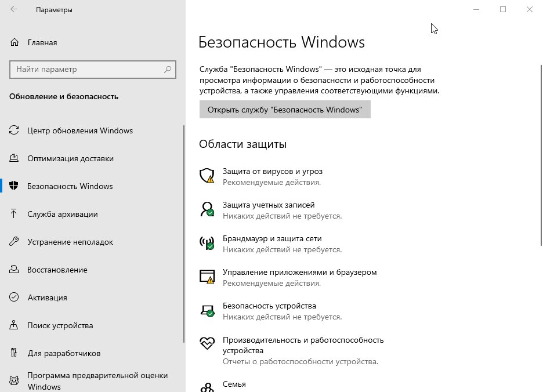
Task: Open Управление приложениями и браузером
Action: [x=299, y=272]
